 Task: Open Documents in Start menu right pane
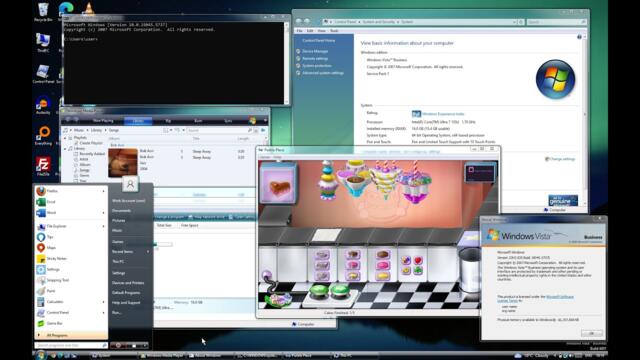point(121,211)
